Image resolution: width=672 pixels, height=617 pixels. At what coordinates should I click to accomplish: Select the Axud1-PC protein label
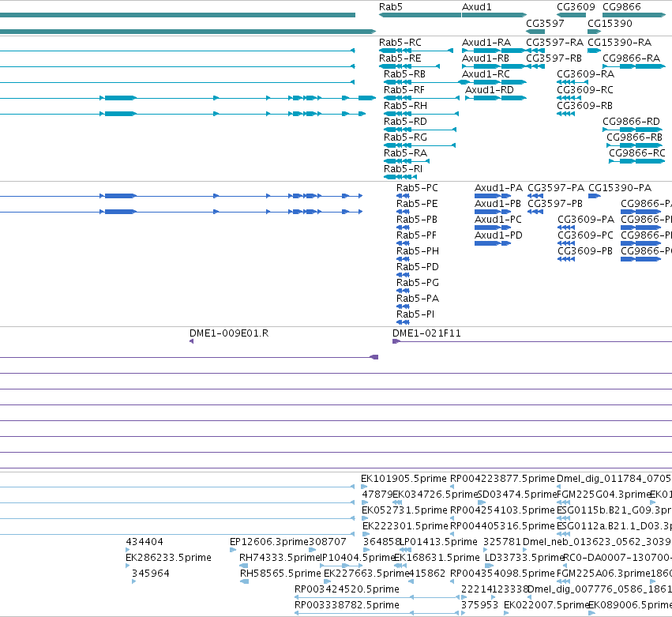(498, 220)
